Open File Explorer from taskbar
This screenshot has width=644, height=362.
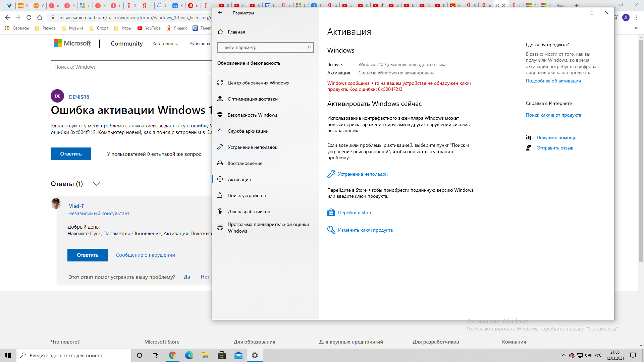tap(205, 355)
